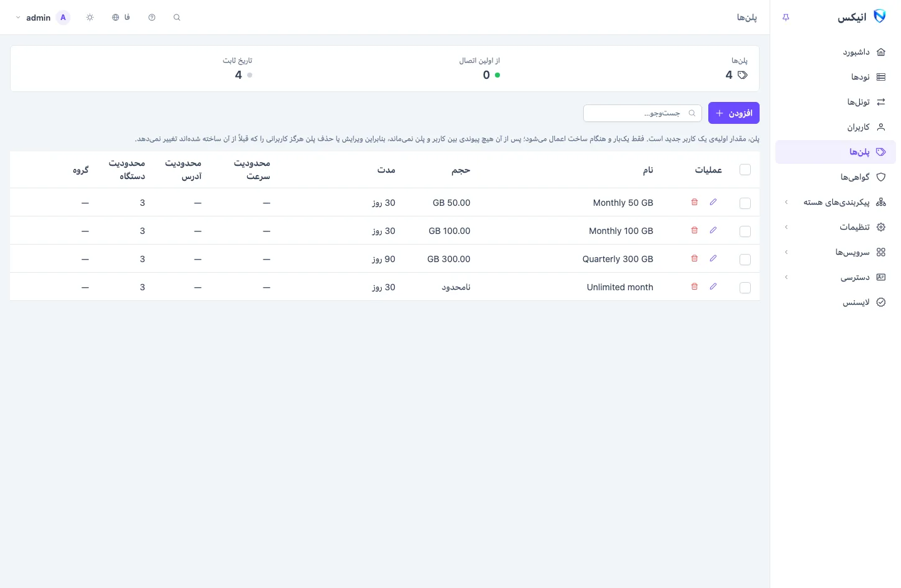Click the GB 300.00 volume cell
This screenshot has width=901, height=588.
449,259
